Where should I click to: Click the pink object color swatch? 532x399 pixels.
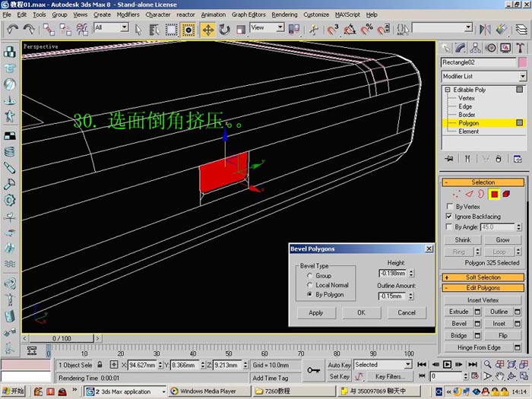(x=523, y=62)
